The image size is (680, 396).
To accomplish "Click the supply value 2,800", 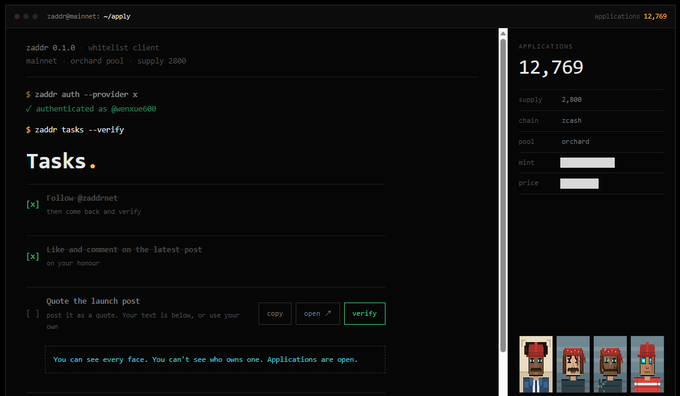I will [572, 100].
